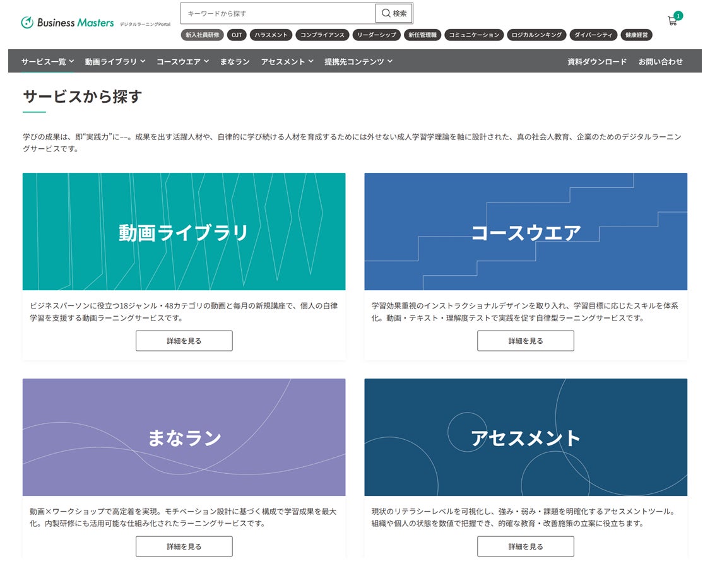Click 詳細を見る under 動画ライブラリ
The width and height of the screenshot is (710, 588).
[x=184, y=341]
